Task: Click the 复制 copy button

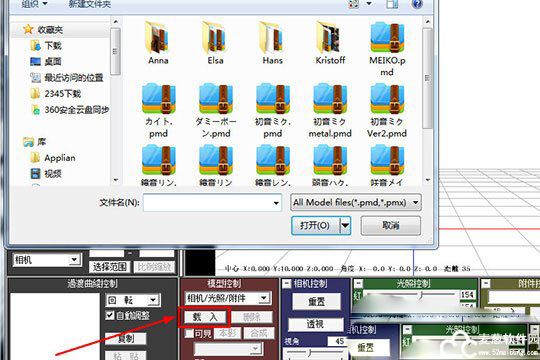Action: 126,339
